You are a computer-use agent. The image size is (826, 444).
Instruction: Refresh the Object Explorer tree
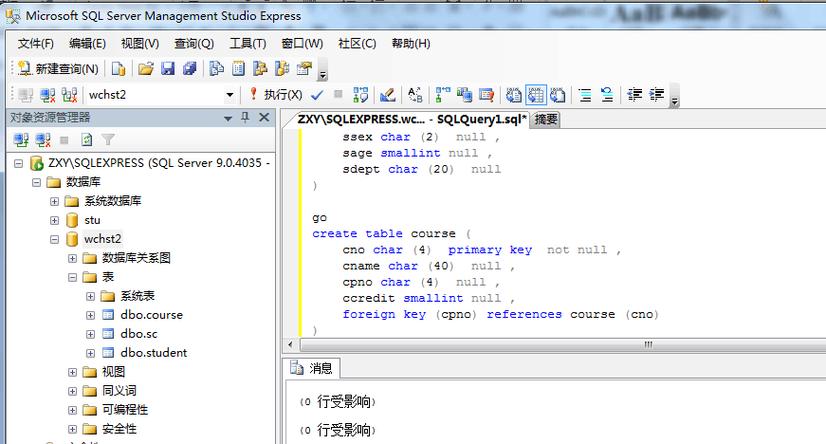coord(86,140)
